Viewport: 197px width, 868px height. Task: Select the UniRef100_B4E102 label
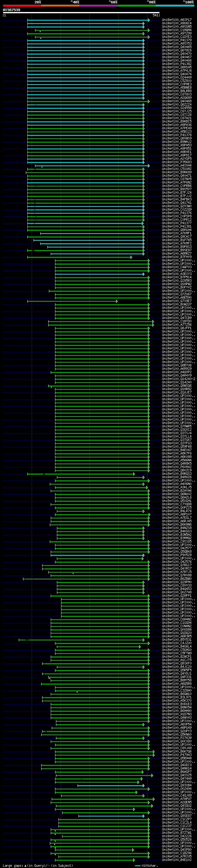pyautogui.click(x=177, y=860)
